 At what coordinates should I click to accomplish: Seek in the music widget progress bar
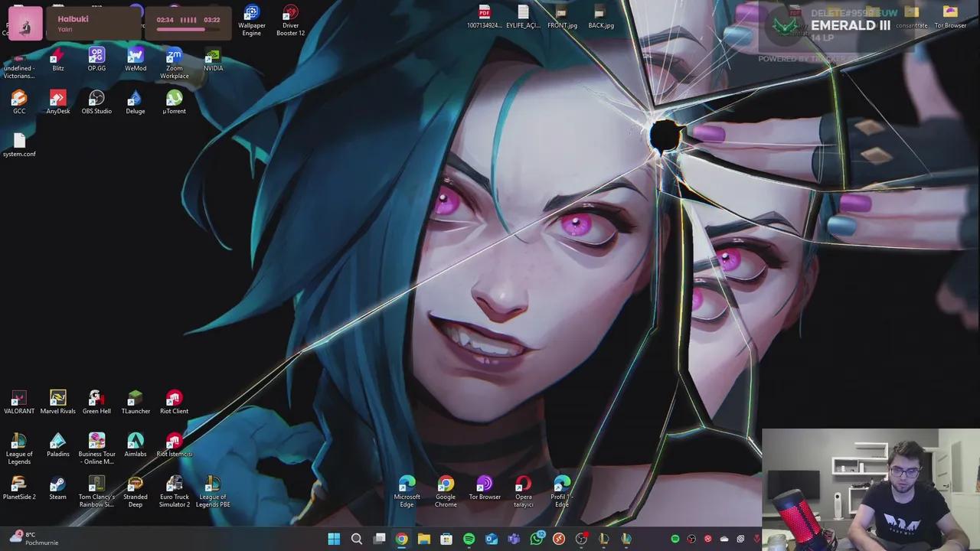click(188, 30)
